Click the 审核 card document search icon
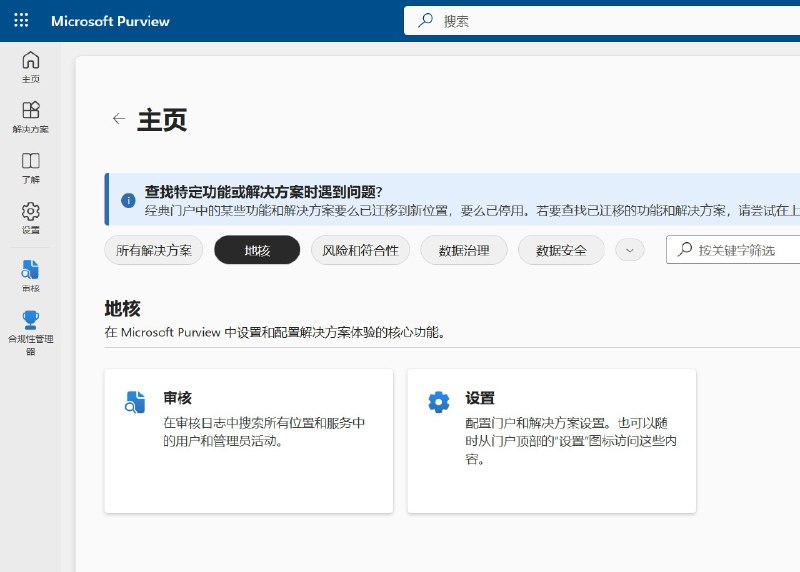Viewport: 800px width, 572px height. 135,402
